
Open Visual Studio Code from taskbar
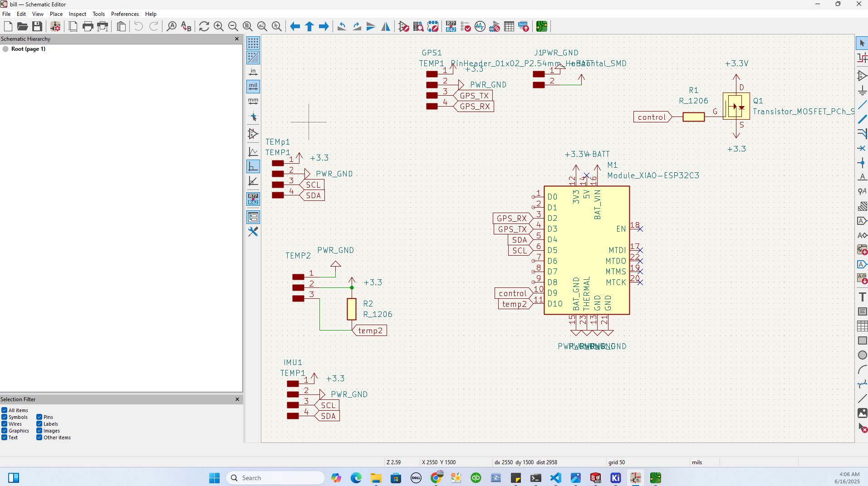tap(556, 478)
